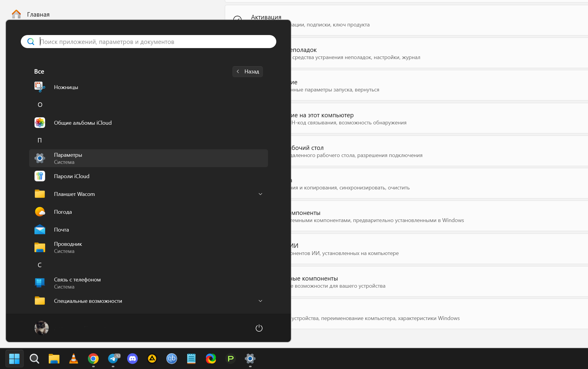
Task: Open Проводник file explorer entry
Action: pyautogui.click(x=68, y=247)
